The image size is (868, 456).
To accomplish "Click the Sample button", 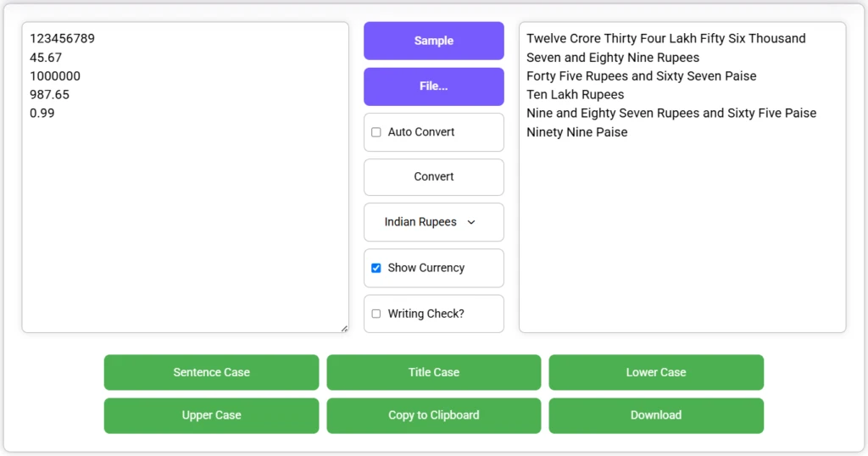I will [x=433, y=41].
